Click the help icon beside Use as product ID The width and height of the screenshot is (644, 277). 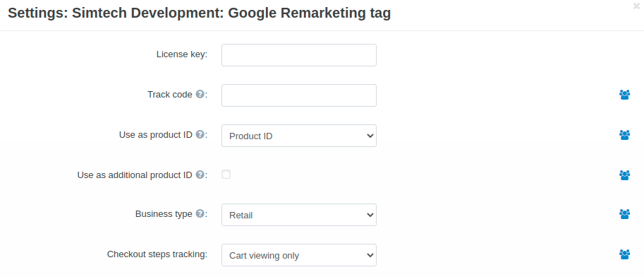click(x=200, y=134)
